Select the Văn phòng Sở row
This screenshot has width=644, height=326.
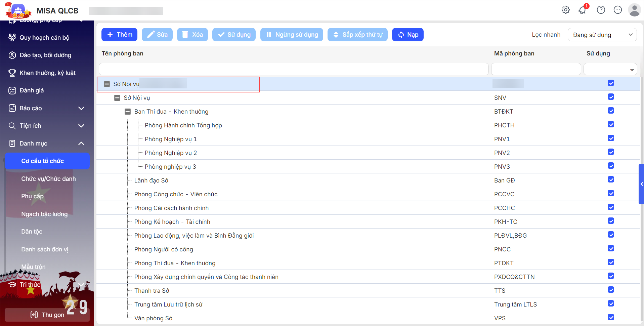(x=153, y=318)
